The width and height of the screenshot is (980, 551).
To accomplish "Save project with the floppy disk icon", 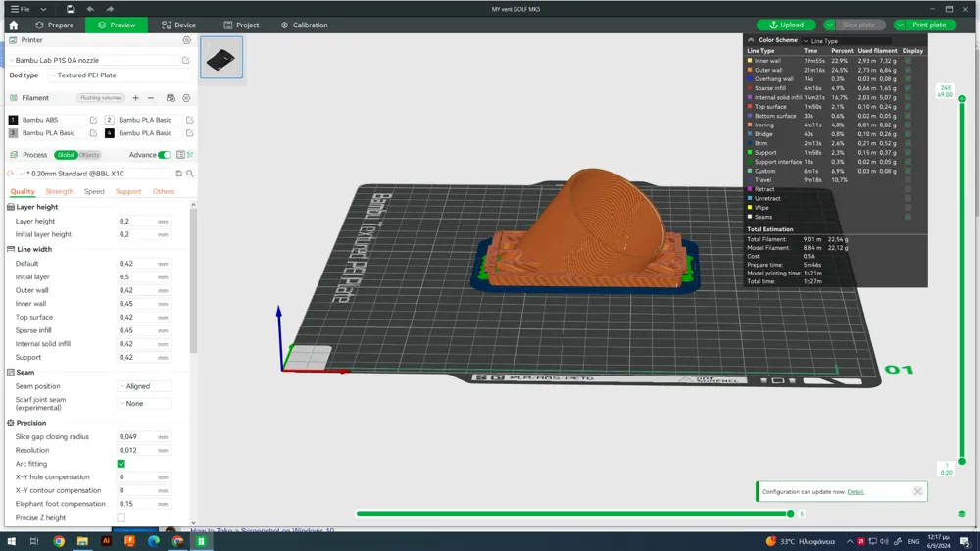I will pyautogui.click(x=71, y=9).
